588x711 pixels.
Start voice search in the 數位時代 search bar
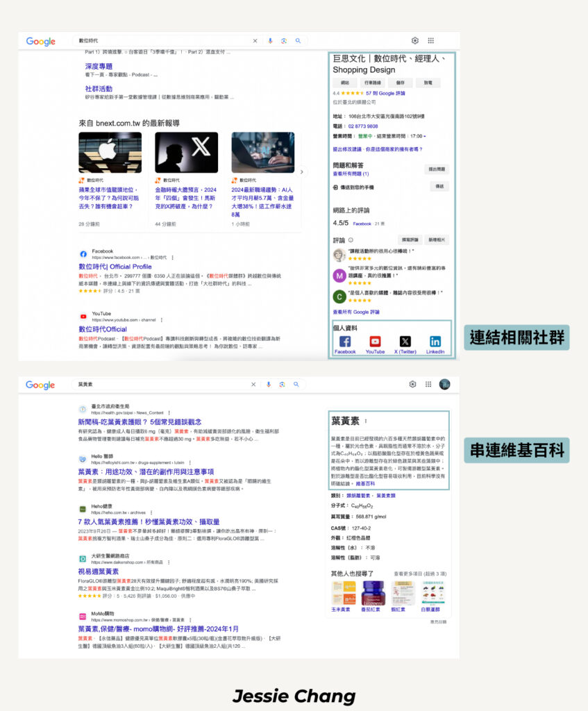pyautogui.click(x=270, y=41)
